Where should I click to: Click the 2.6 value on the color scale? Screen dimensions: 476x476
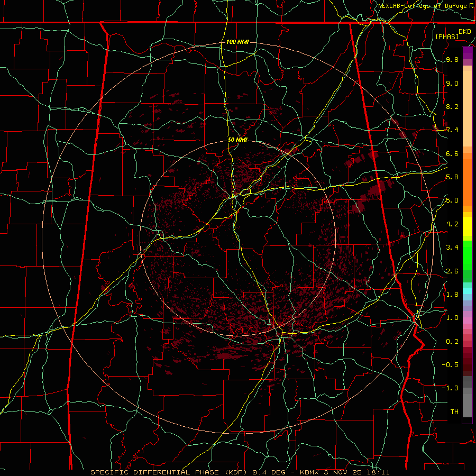[x=452, y=271]
